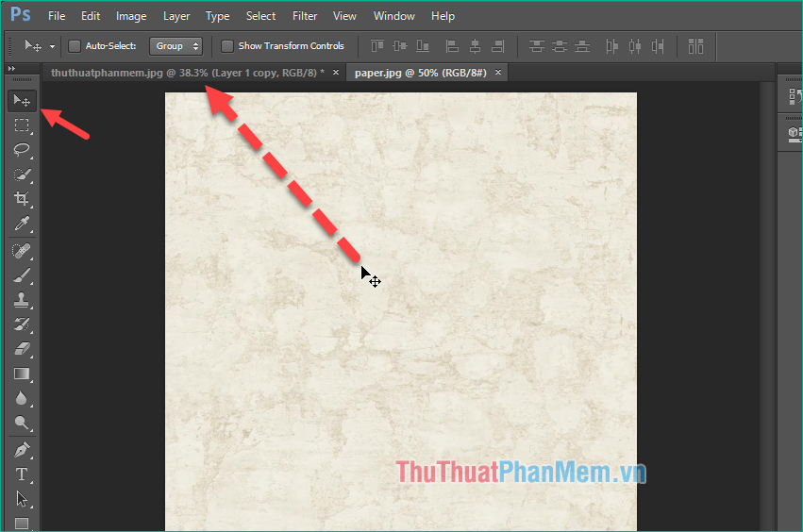
Task: Close the thuthuatphanmem.jpg tab
Action: pos(336,73)
